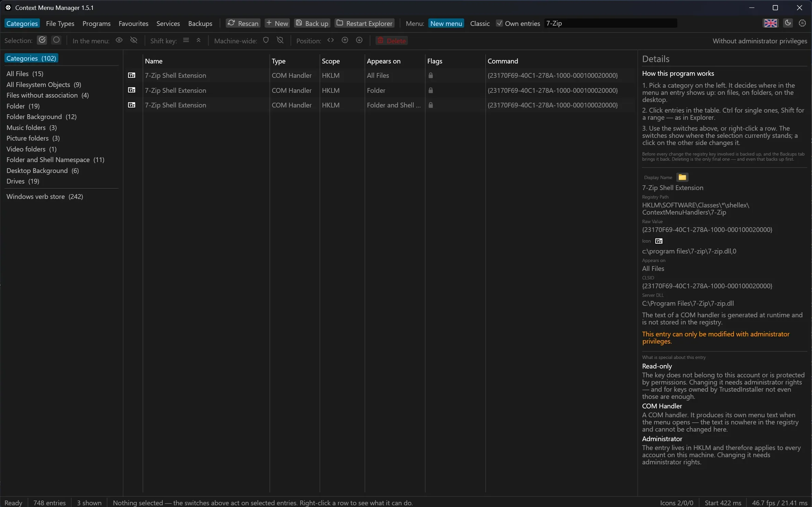
Task: Click the Name column header
Action: (x=206, y=61)
